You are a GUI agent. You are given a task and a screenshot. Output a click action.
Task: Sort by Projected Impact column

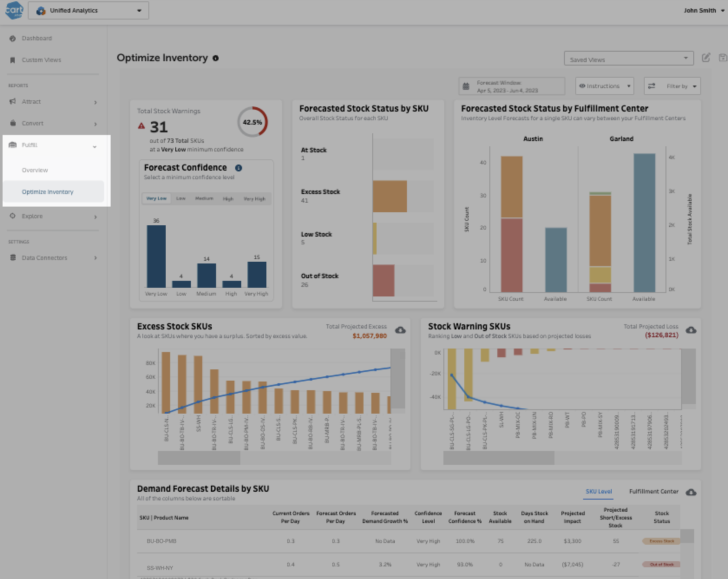click(573, 517)
